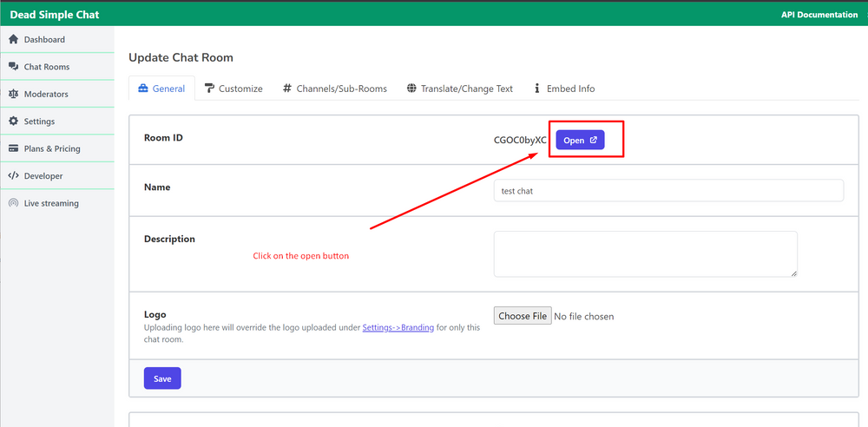Go to Translate/Change Text tab

[x=459, y=89]
